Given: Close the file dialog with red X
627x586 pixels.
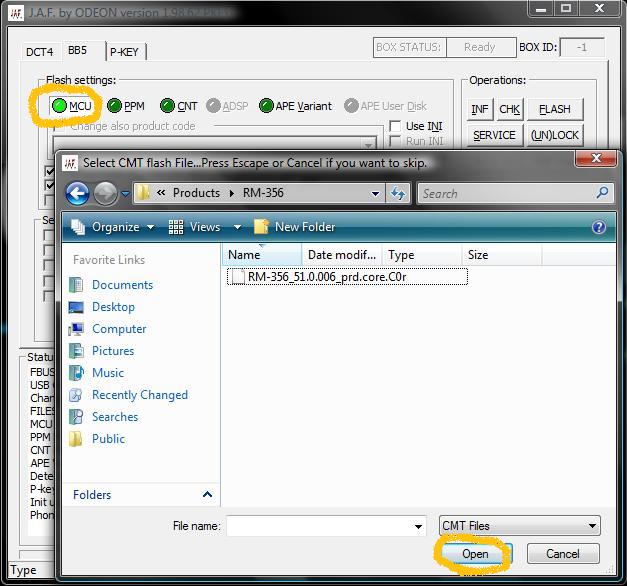Looking at the screenshot, I should (x=596, y=158).
